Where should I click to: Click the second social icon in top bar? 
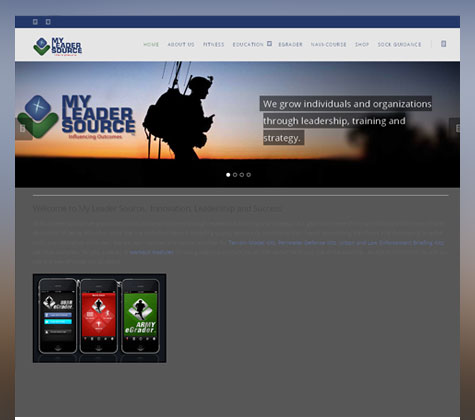click(48, 22)
